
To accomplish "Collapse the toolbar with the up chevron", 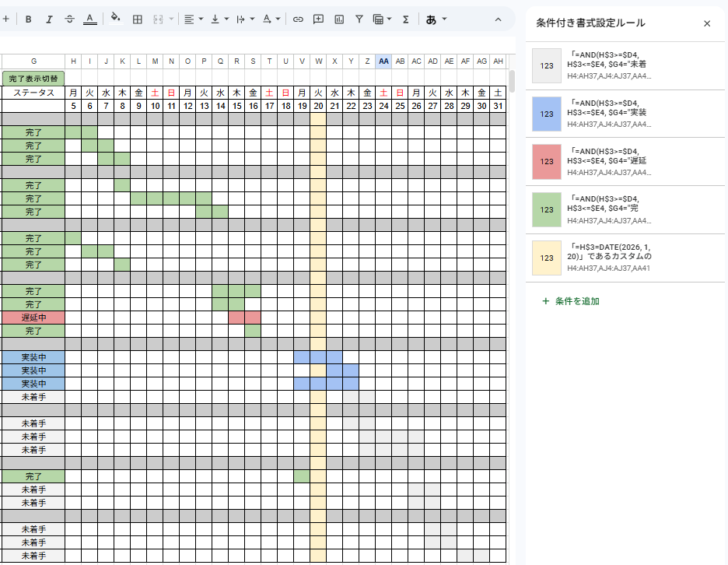I will [x=499, y=19].
